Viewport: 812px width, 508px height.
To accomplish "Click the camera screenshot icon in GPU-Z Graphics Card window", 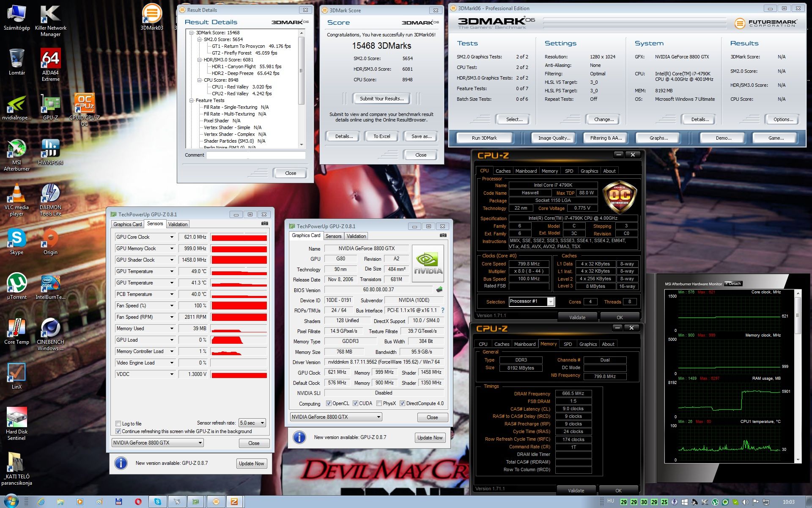I will click(443, 235).
